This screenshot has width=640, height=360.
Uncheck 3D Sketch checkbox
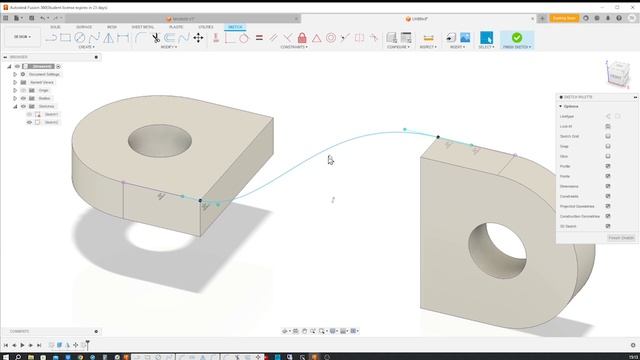click(x=608, y=226)
